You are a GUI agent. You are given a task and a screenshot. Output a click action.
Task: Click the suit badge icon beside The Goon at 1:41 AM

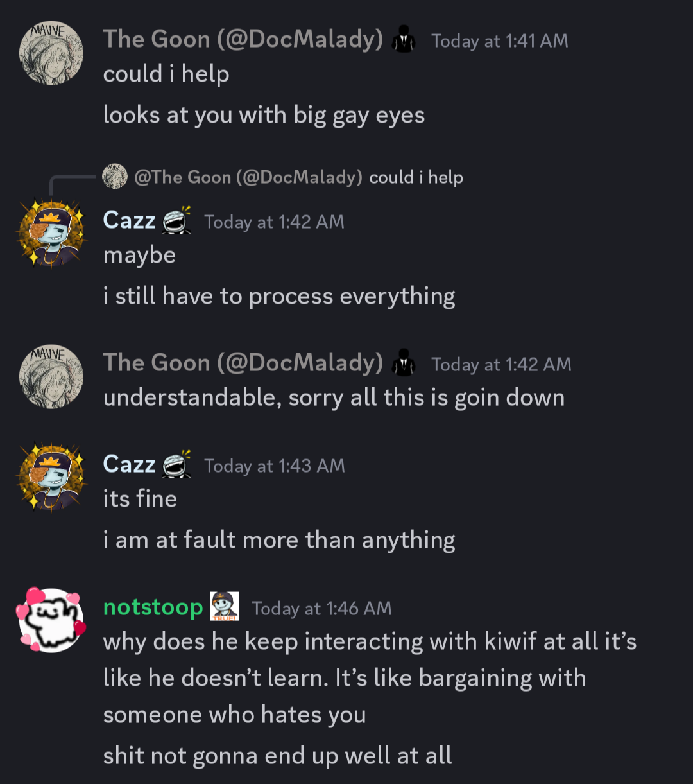click(404, 40)
